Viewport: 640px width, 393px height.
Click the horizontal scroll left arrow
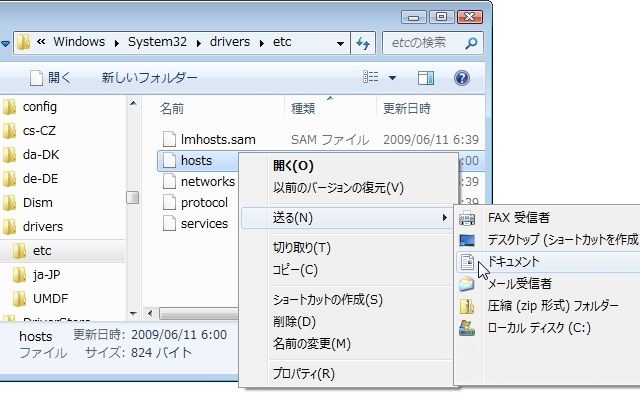coord(150,313)
